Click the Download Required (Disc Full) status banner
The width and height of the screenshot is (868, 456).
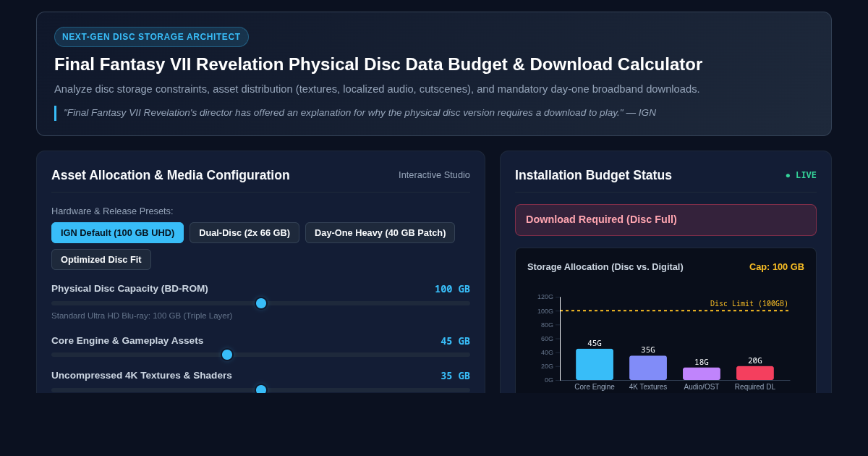pyautogui.click(x=665, y=220)
